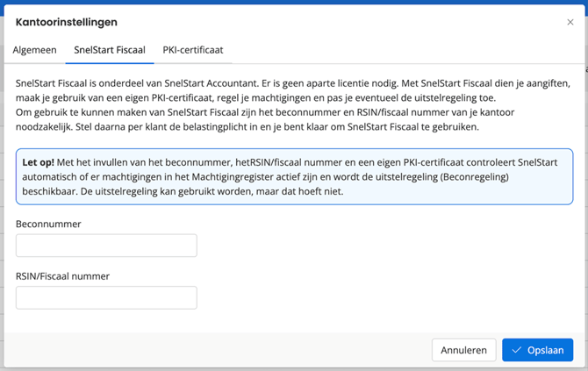Click the Beconnummer field label
588x371 pixels.
tap(49, 225)
